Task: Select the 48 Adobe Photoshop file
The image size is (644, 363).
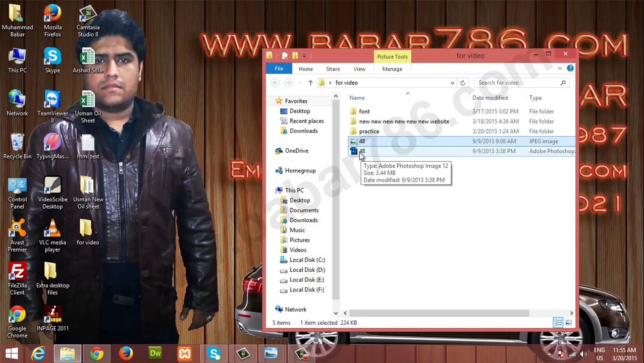Action: point(461,151)
